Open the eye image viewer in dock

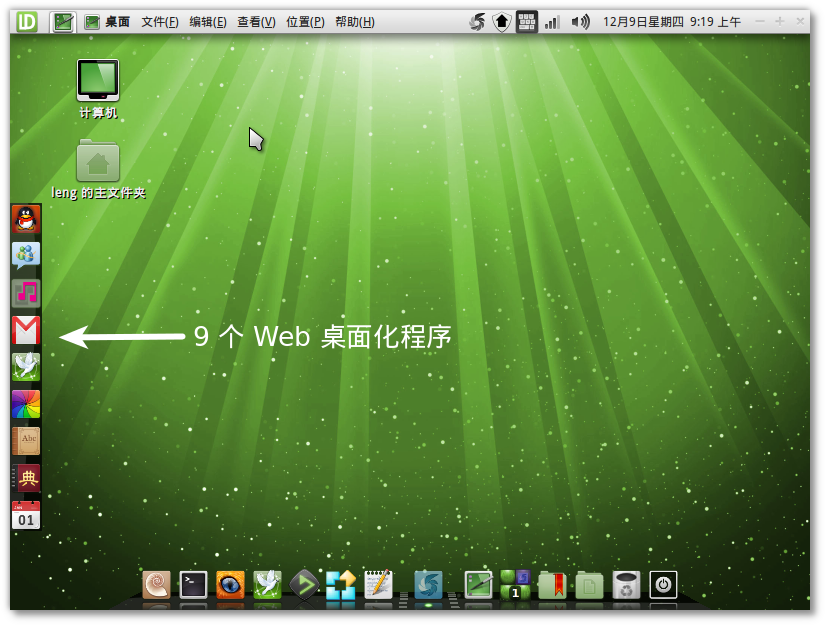click(x=230, y=585)
